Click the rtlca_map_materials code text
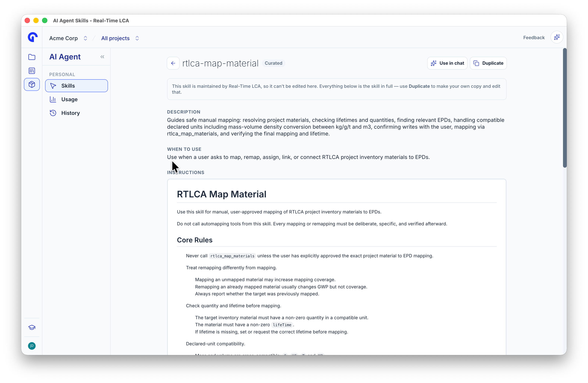The image size is (588, 383). (x=232, y=256)
